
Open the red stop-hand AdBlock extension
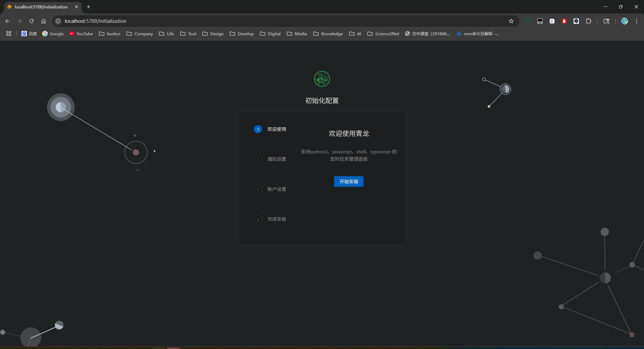(564, 21)
